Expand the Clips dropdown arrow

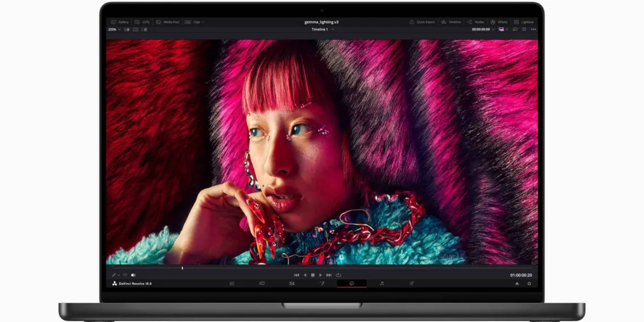point(203,22)
